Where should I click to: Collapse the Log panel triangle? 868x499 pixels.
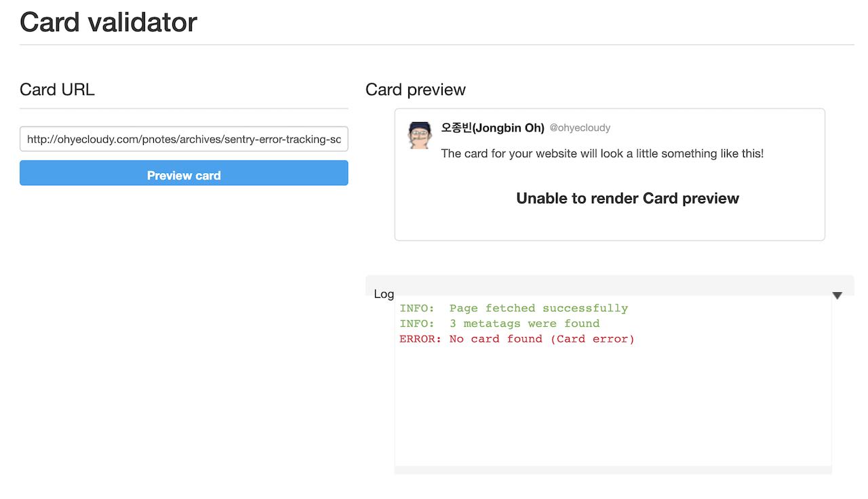(837, 296)
